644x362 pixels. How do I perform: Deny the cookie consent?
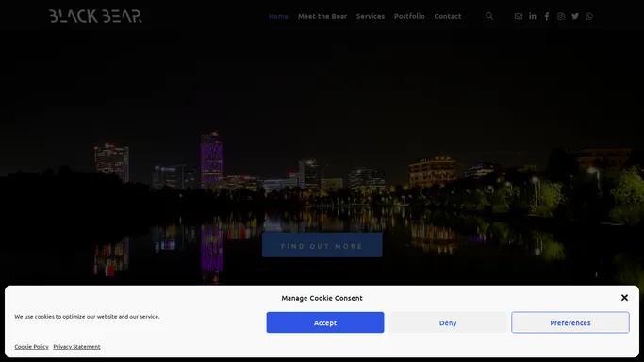[448, 322]
